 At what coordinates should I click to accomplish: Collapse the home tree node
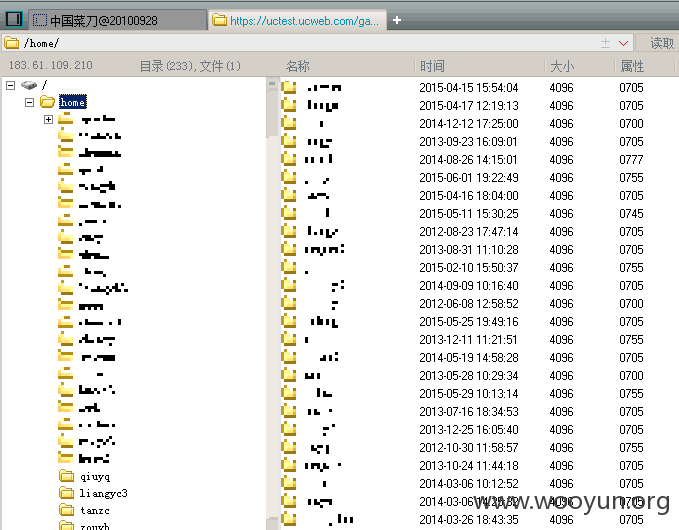29,102
